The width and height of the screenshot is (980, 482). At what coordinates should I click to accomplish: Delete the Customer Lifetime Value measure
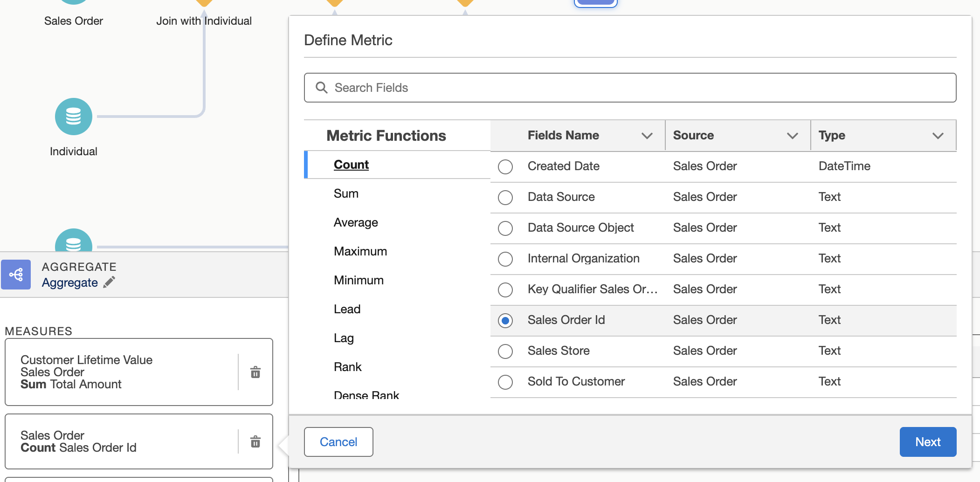[x=255, y=372]
